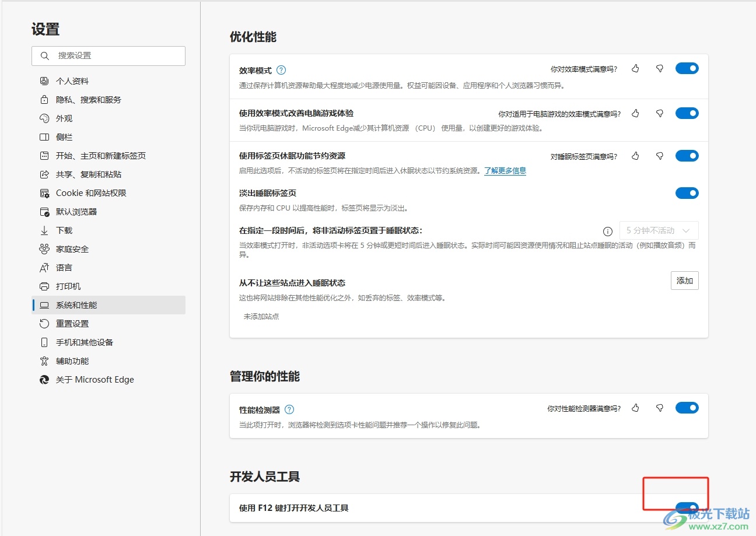Click the Edge logo icon beside 关于 Microsoft Edge

(x=44, y=380)
